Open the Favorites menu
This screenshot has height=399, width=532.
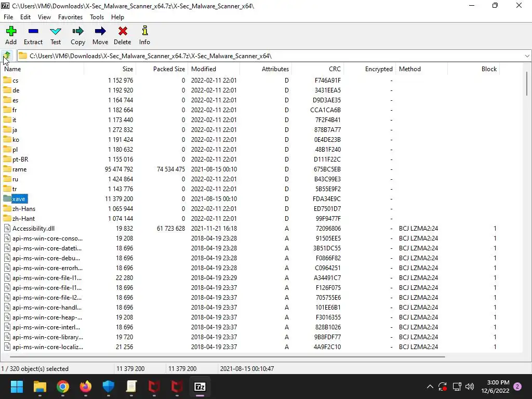coord(70,17)
